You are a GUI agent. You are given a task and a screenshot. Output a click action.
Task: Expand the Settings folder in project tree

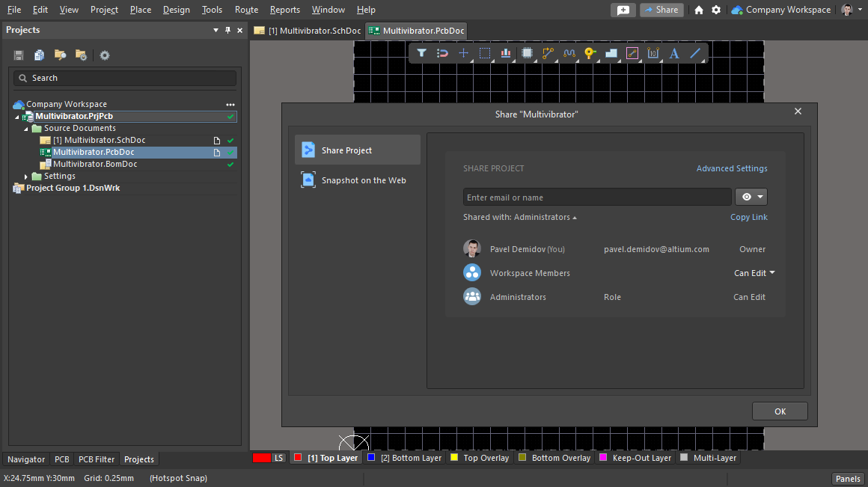26,177
